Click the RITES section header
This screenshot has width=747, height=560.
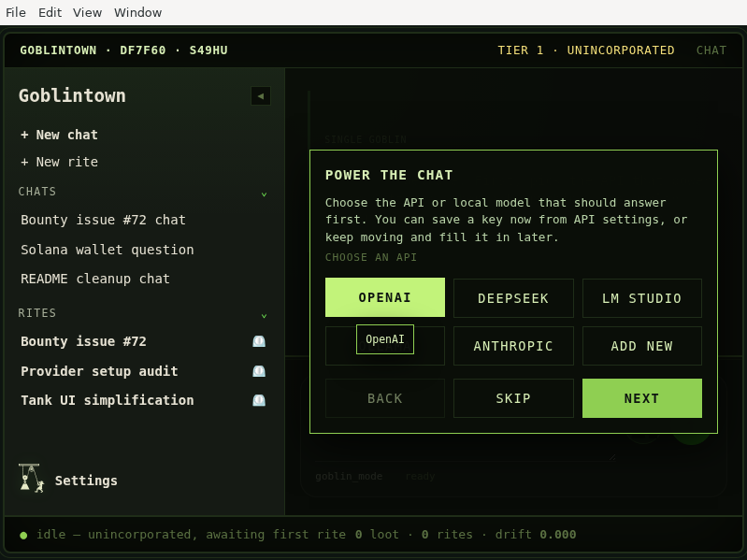click(37, 313)
